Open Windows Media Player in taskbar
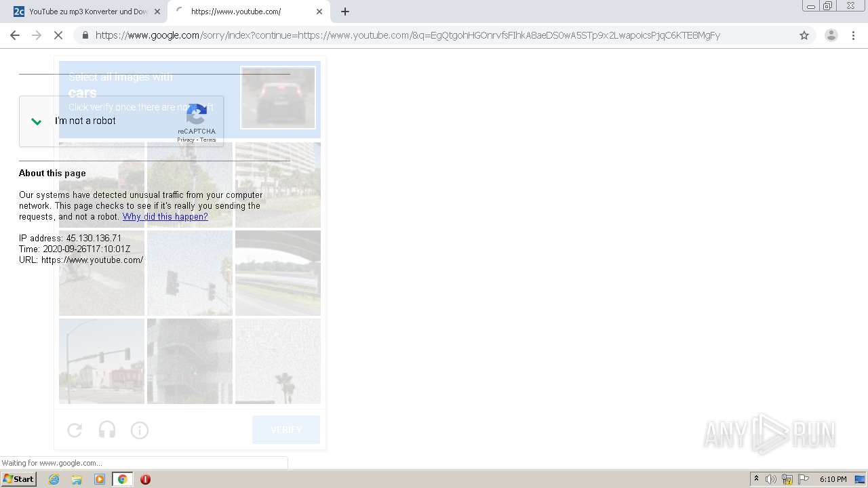Image resolution: width=868 pixels, height=488 pixels. tap(100, 479)
